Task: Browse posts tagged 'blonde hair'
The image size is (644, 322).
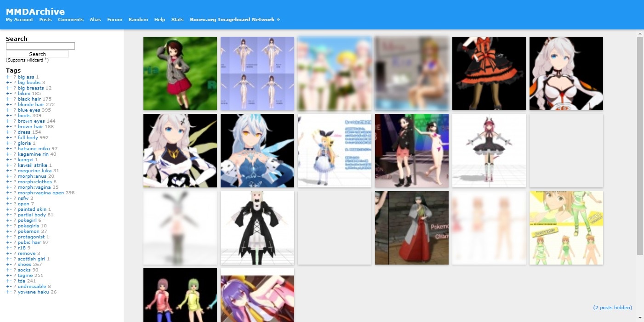Action: (31, 105)
